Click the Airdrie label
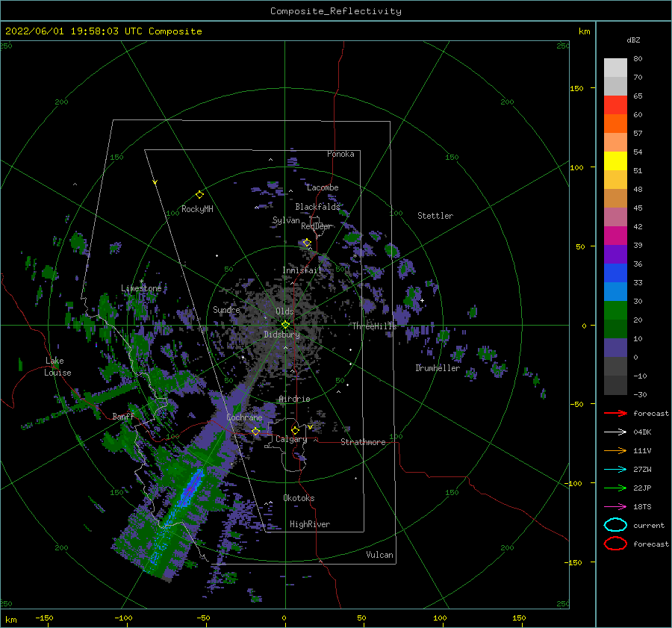This screenshot has height=628, width=672. [x=294, y=399]
